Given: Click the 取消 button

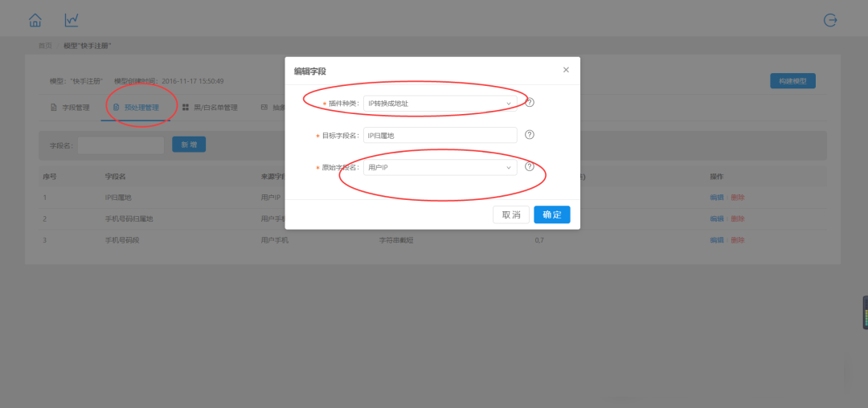Looking at the screenshot, I should 511,214.
